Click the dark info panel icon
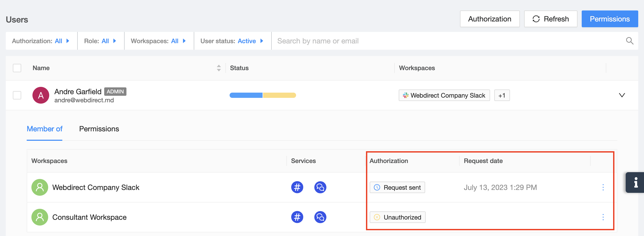644x236 pixels. coord(636,182)
